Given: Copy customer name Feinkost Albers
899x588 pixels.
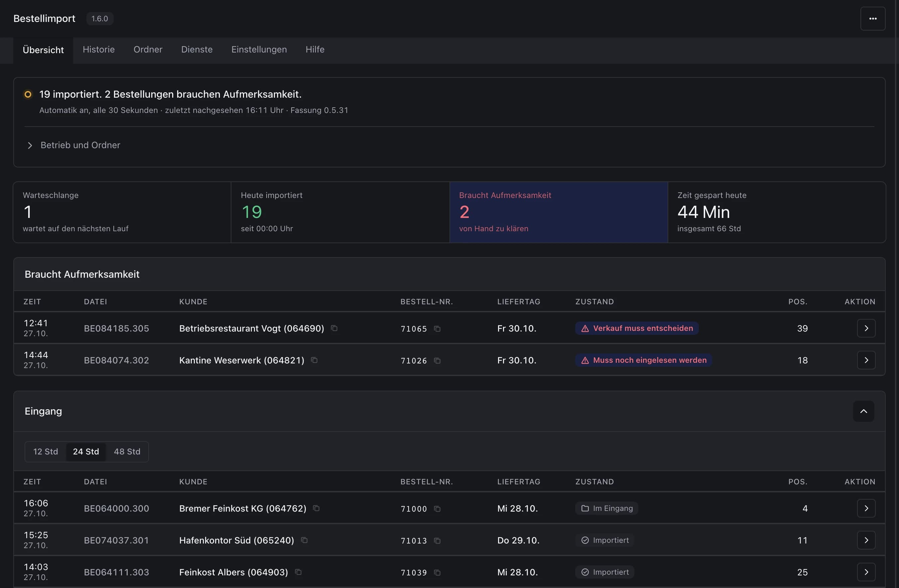Looking at the screenshot, I should (298, 572).
